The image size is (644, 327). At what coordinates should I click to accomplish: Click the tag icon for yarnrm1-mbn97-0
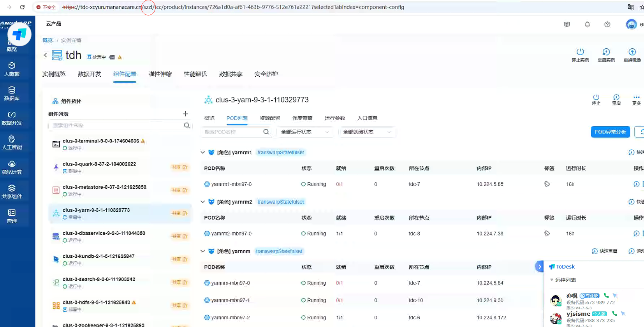(x=547, y=184)
